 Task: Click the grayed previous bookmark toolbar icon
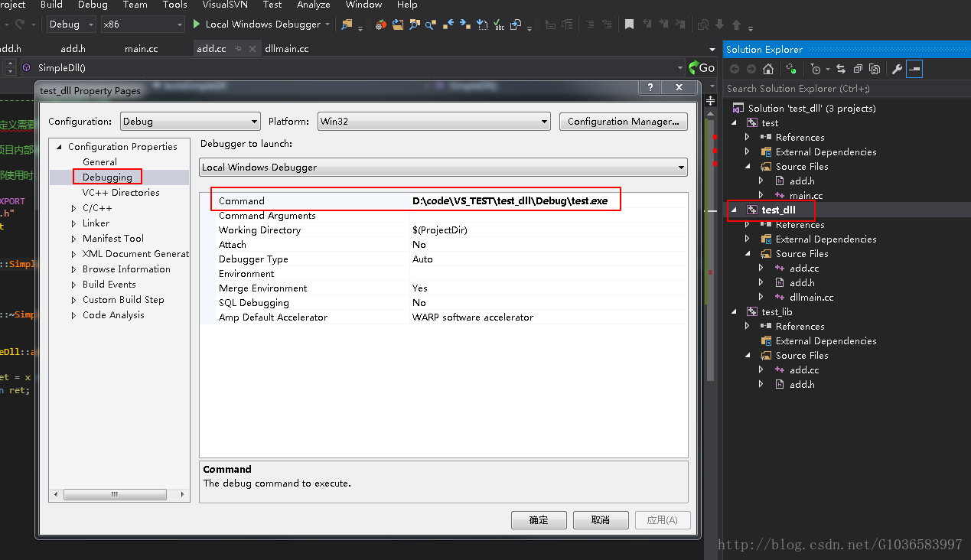(x=647, y=24)
